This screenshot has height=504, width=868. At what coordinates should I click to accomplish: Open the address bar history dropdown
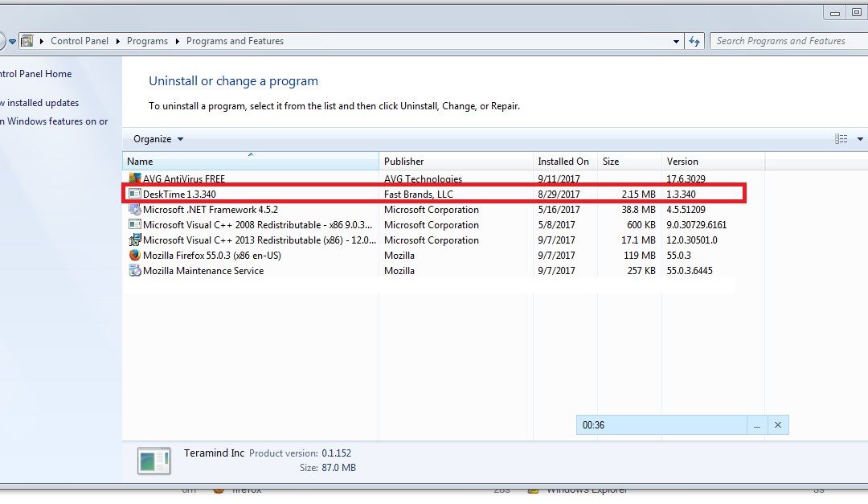click(x=676, y=42)
